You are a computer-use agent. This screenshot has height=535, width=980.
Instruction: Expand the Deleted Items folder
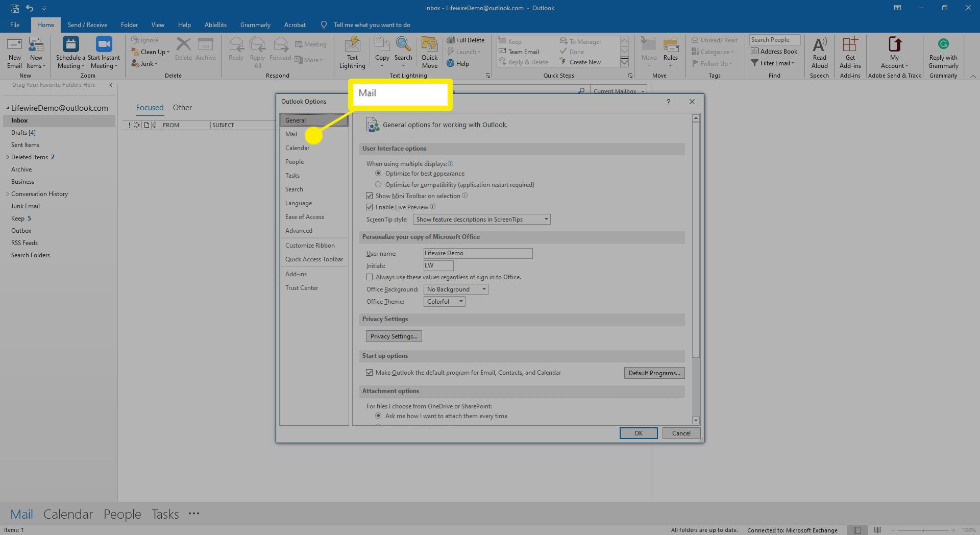(x=7, y=157)
